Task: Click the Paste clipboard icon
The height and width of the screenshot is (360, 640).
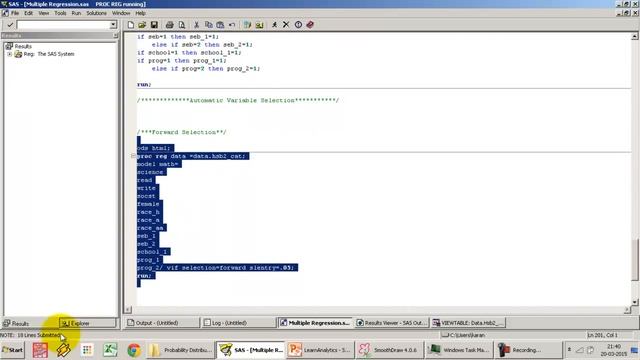Action: point(220,25)
